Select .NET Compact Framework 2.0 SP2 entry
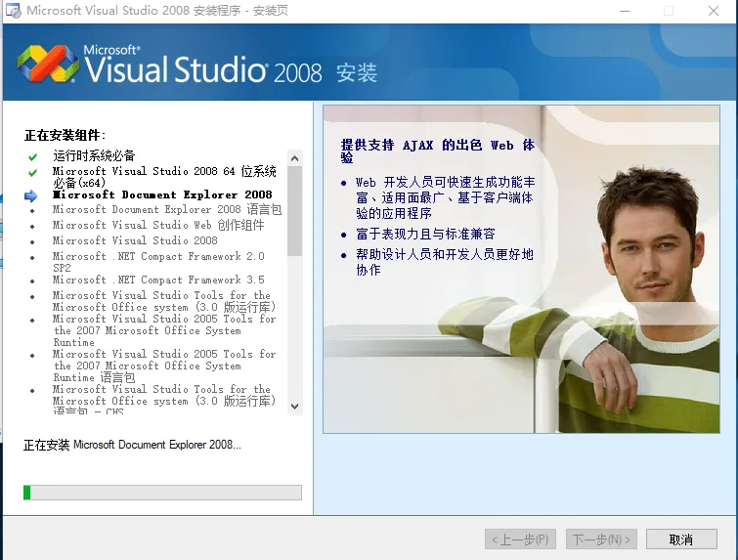Screen dimensions: 738x560 (158, 262)
